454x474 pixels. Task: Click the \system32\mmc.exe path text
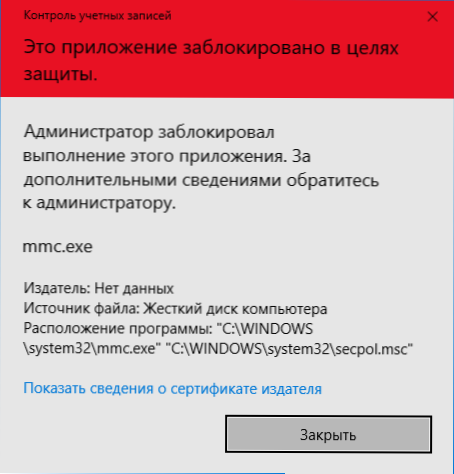click(90, 349)
